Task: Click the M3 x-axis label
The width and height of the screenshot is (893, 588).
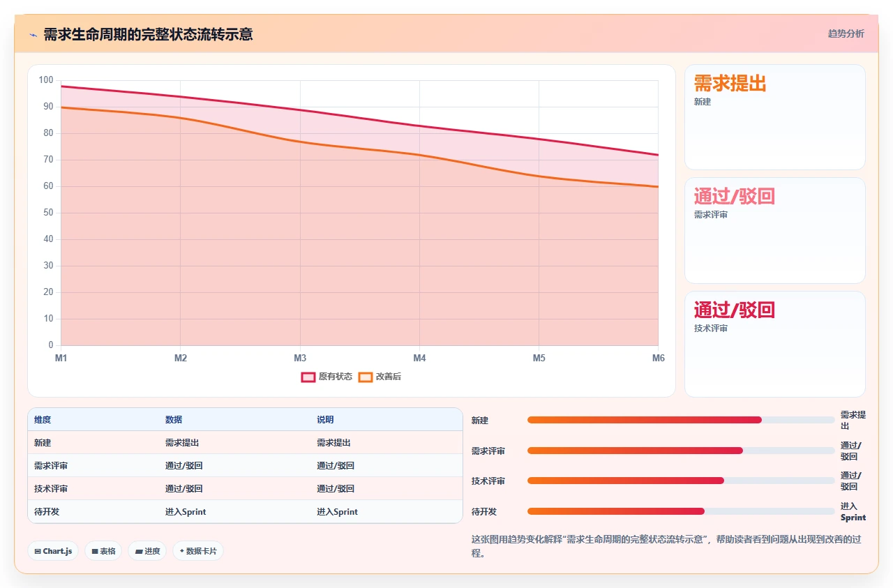Action: click(300, 359)
